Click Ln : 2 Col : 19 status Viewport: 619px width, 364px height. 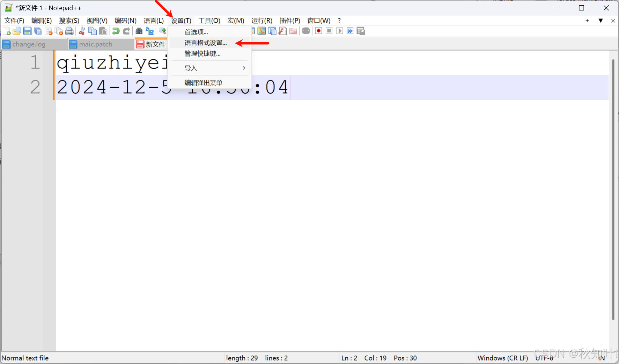pyautogui.click(x=364, y=358)
